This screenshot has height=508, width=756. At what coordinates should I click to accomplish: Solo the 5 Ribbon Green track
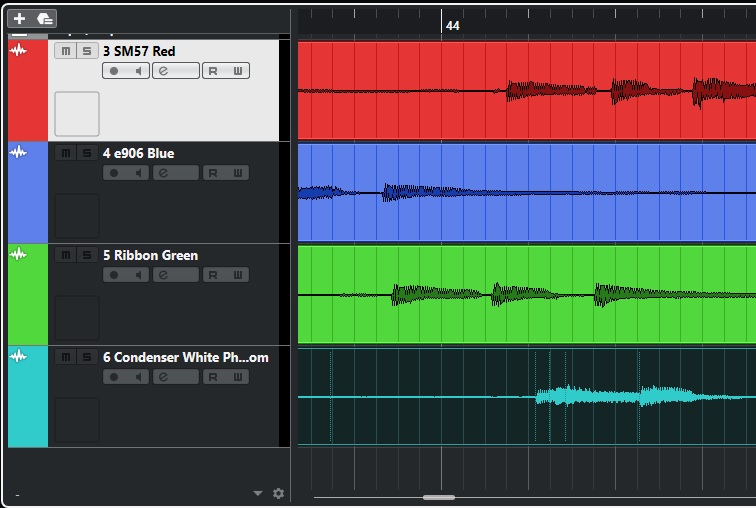87,255
